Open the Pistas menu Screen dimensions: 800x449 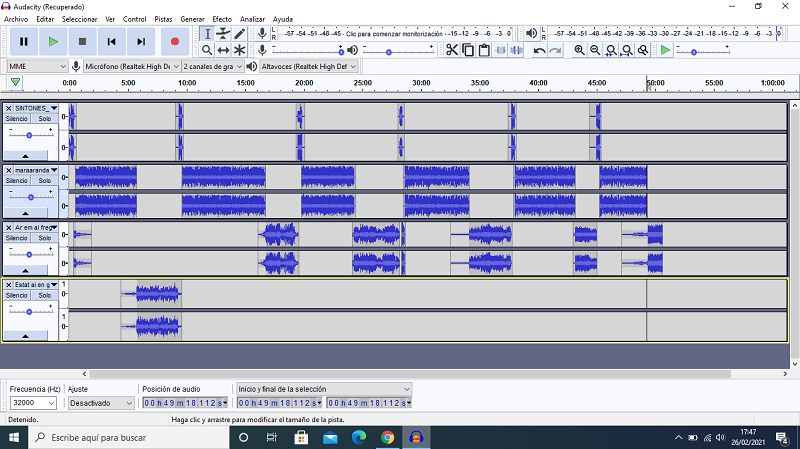pos(163,19)
